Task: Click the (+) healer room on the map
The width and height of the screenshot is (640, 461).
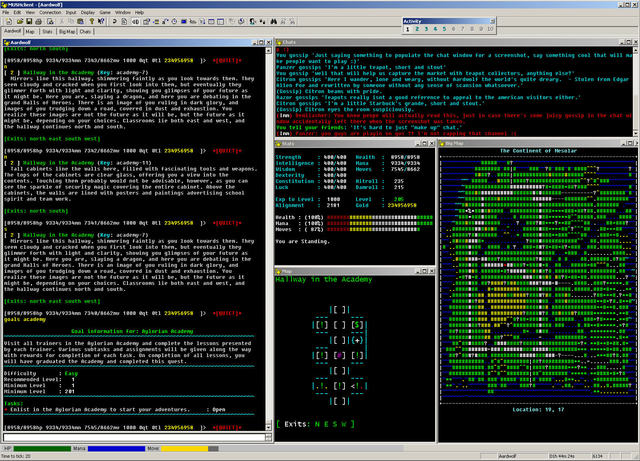Action: 358,340
